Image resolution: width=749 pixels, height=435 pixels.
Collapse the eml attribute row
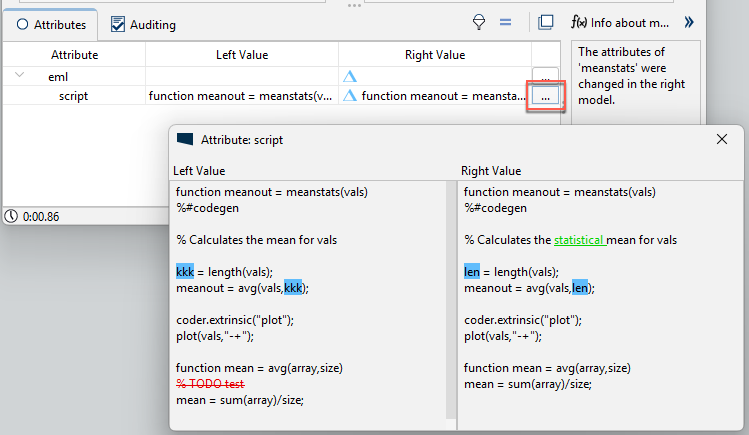coord(19,75)
